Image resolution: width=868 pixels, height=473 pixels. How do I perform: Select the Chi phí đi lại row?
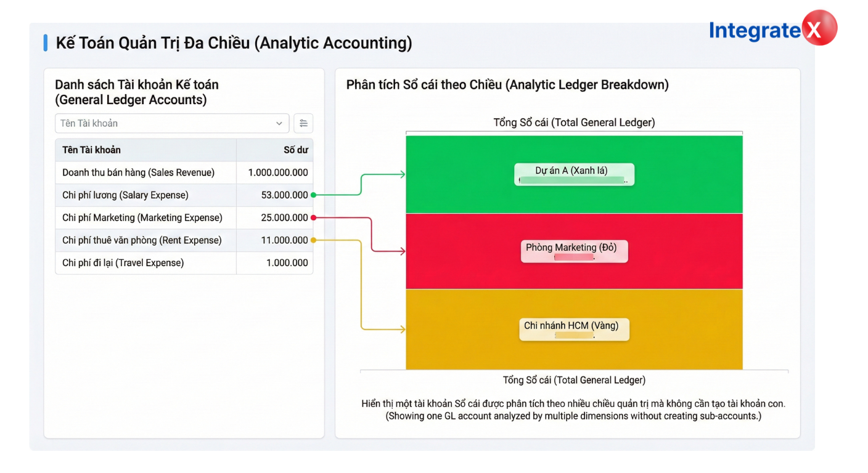123,263
